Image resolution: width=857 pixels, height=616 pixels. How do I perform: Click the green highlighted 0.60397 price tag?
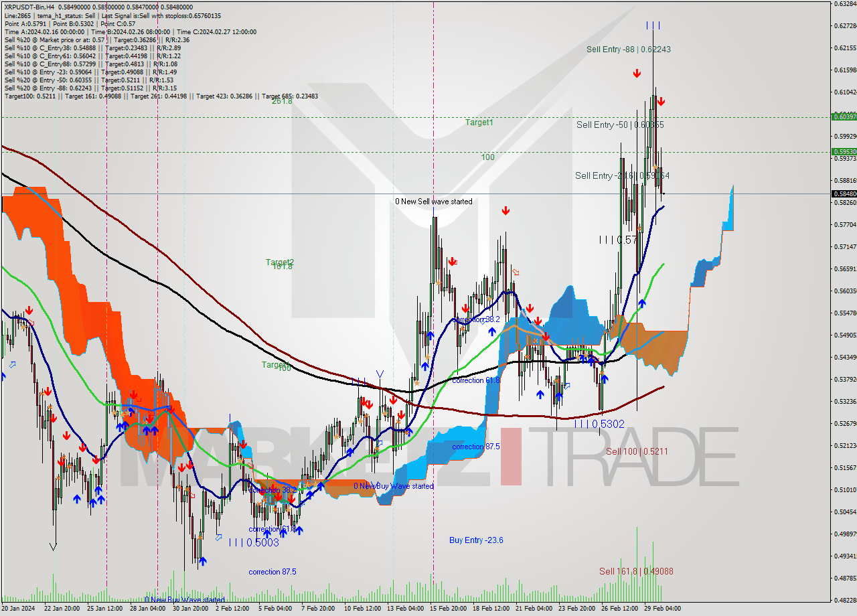844,117
